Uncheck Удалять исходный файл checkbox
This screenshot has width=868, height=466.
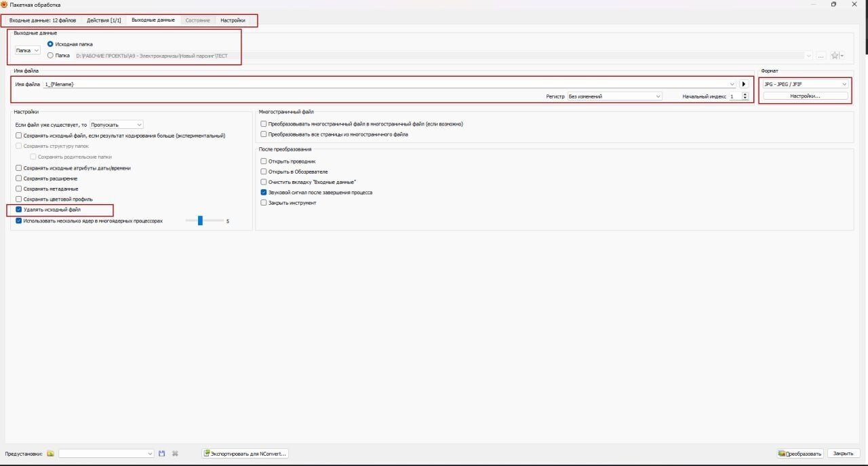(x=19, y=210)
